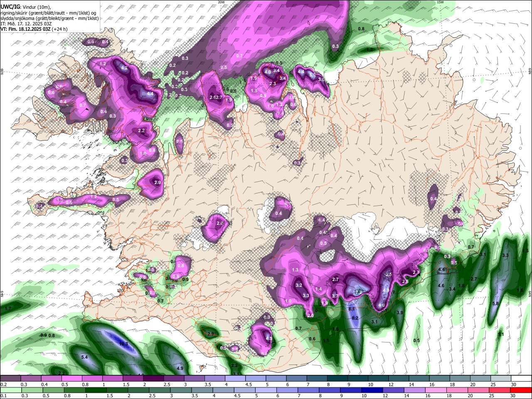Click the "10.3" precipitation value on the map

[x=123, y=344]
